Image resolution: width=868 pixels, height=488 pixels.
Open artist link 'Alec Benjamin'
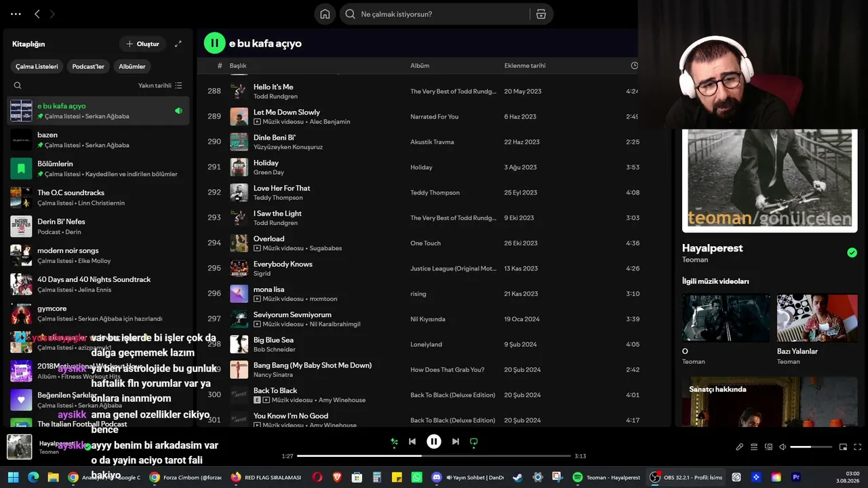[x=330, y=122]
